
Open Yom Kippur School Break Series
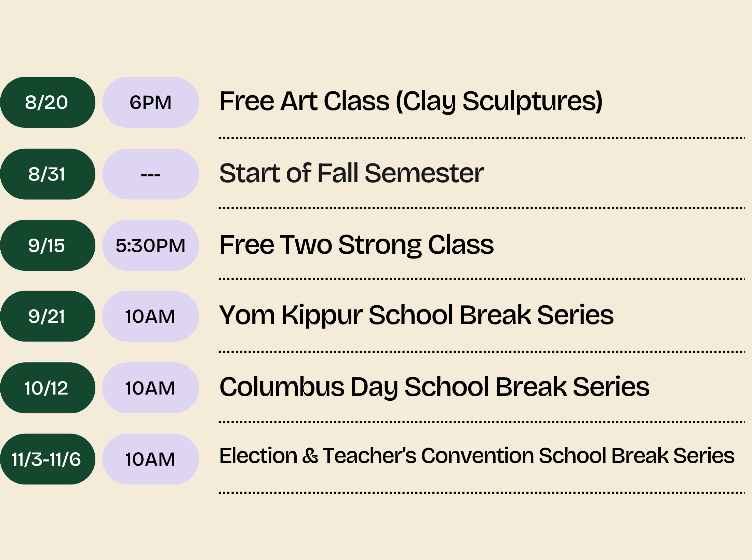click(416, 316)
